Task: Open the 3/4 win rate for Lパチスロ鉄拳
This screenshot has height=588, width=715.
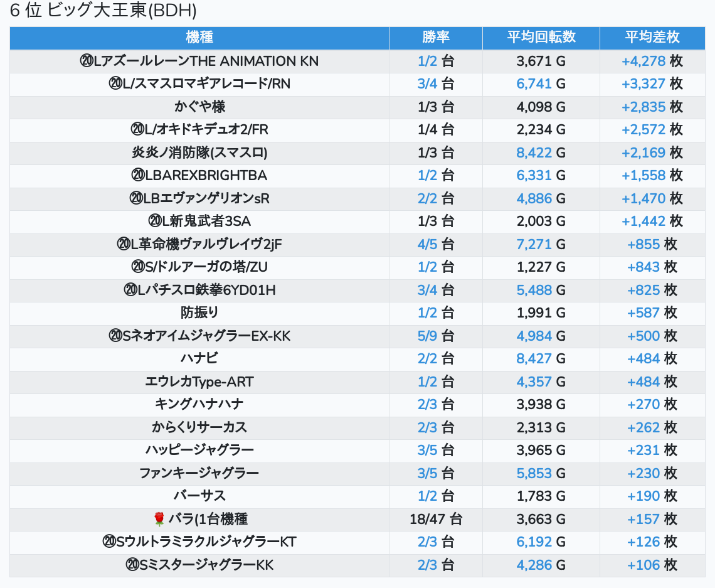Action: click(427, 290)
